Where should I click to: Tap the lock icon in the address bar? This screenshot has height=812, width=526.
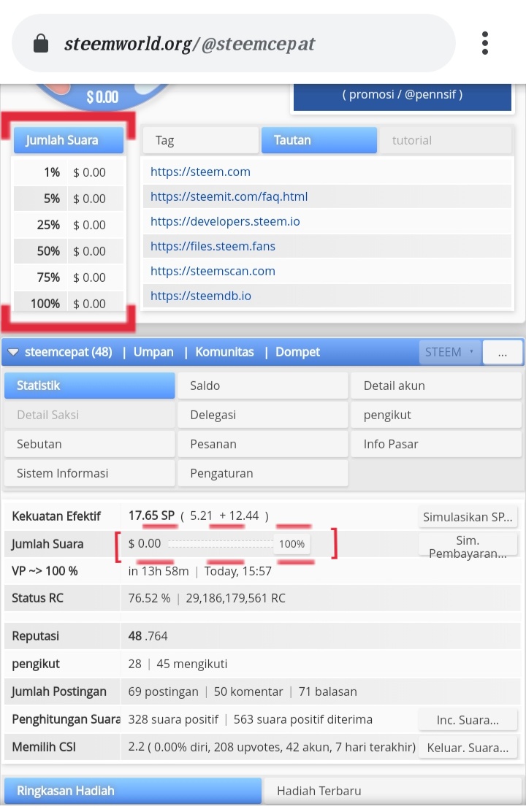point(41,44)
